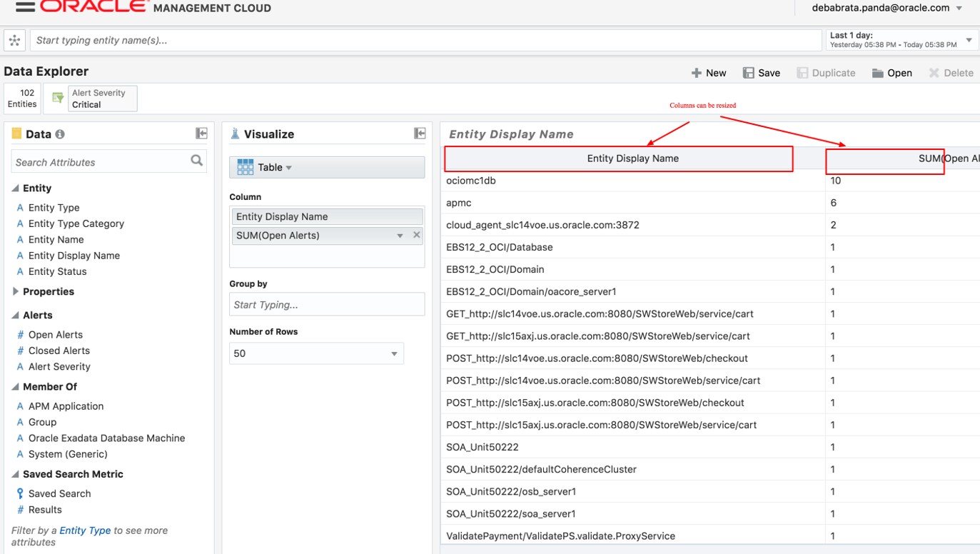Save the current data exploration
The width and height of the screenshot is (980, 554).
762,73
